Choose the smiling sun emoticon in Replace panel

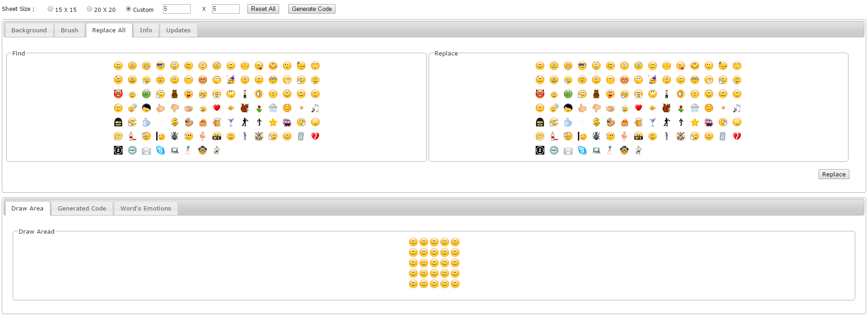click(x=709, y=108)
